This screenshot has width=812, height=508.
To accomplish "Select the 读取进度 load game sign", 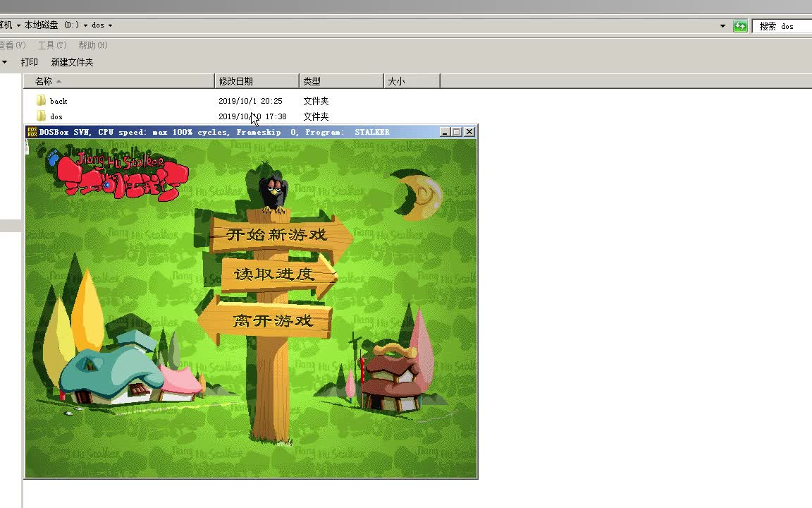I will [278, 274].
